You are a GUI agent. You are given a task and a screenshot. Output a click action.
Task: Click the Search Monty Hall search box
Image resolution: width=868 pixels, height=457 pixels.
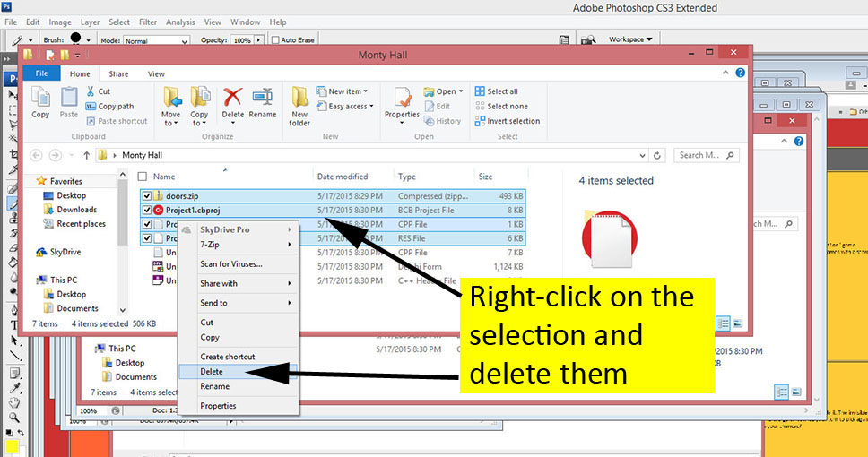[706, 155]
